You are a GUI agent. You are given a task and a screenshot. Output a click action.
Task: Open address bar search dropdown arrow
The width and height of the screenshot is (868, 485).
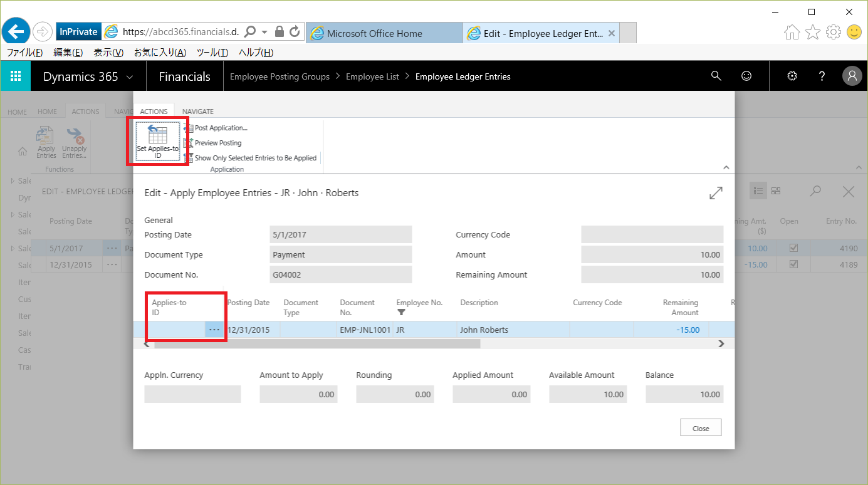pyautogui.click(x=264, y=31)
